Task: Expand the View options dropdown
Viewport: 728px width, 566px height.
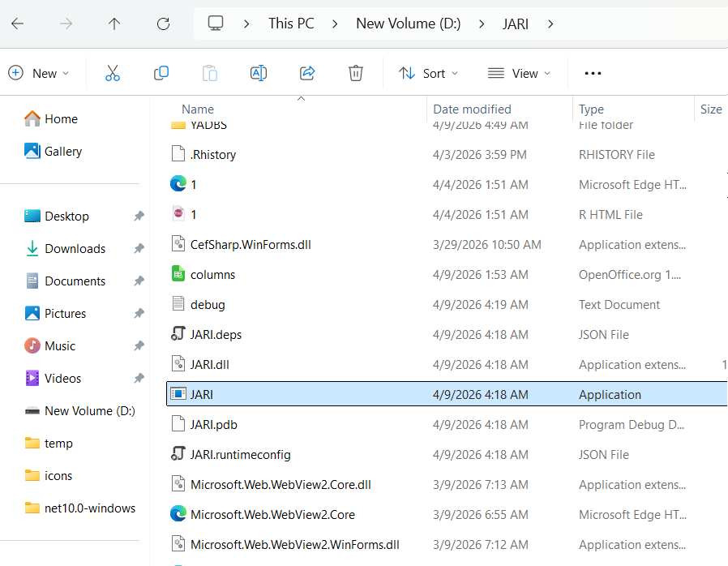Action: coord(519,73)
